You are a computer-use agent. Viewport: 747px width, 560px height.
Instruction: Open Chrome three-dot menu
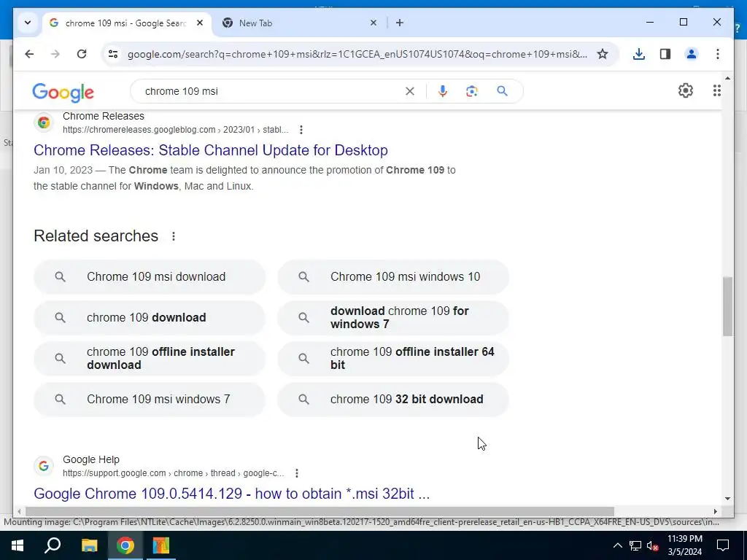click(718, 54)
